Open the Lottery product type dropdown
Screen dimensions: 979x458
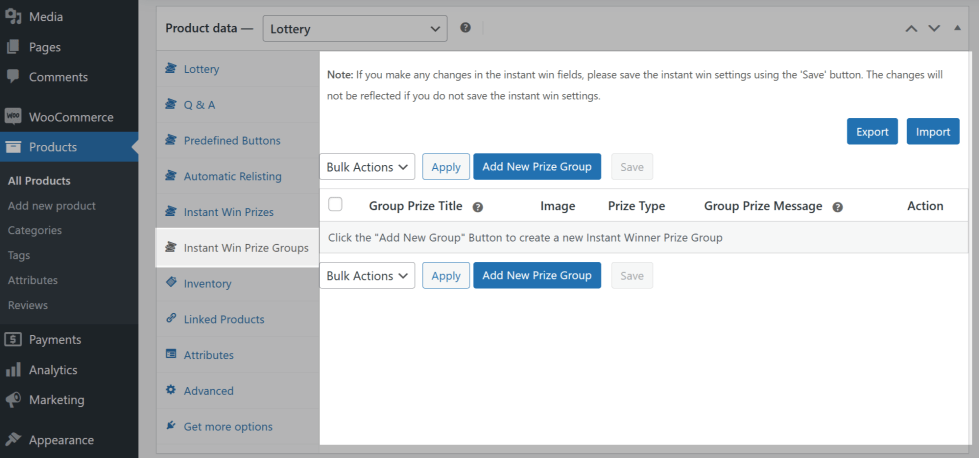[x=354, y=29]
